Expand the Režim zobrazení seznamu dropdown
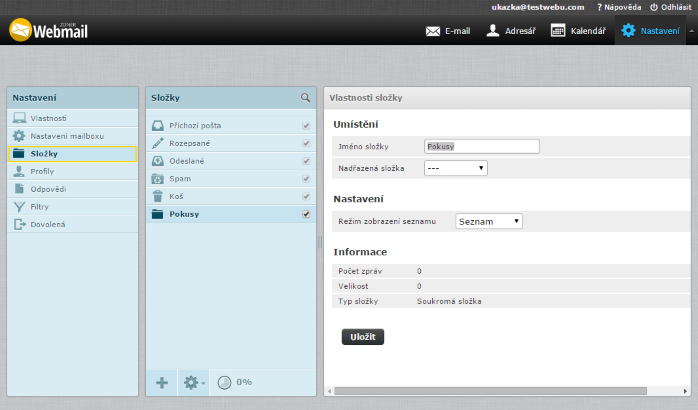The width and height of the screenshot is (698, 410). (488, 221)
